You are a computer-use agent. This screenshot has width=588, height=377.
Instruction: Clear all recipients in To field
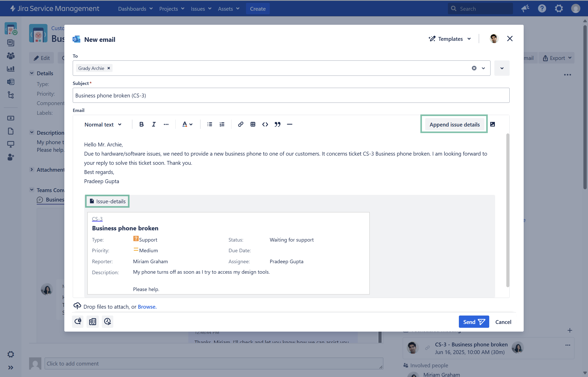point(474,68)
